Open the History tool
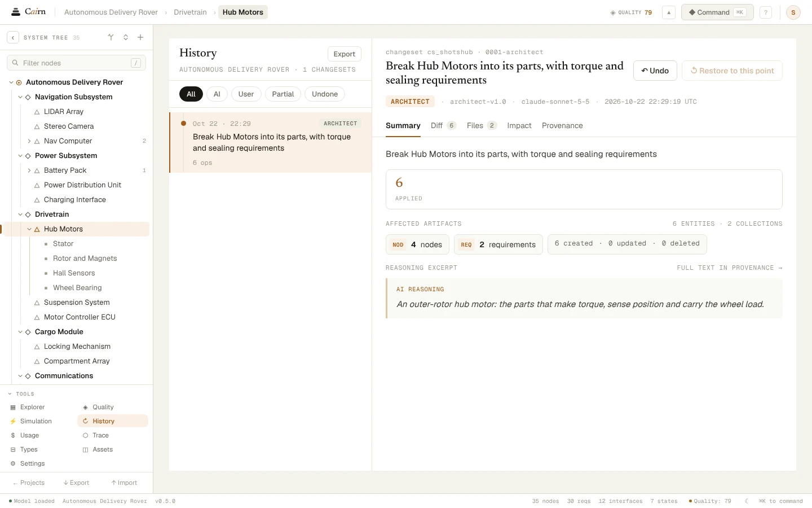 coord(113,421)
